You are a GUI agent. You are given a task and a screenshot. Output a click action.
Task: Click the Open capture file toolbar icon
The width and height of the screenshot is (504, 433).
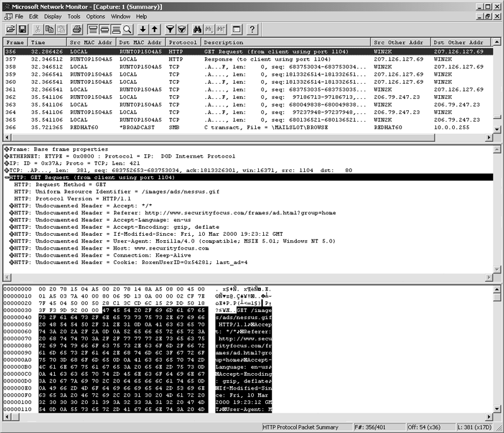tap(11, 30)
